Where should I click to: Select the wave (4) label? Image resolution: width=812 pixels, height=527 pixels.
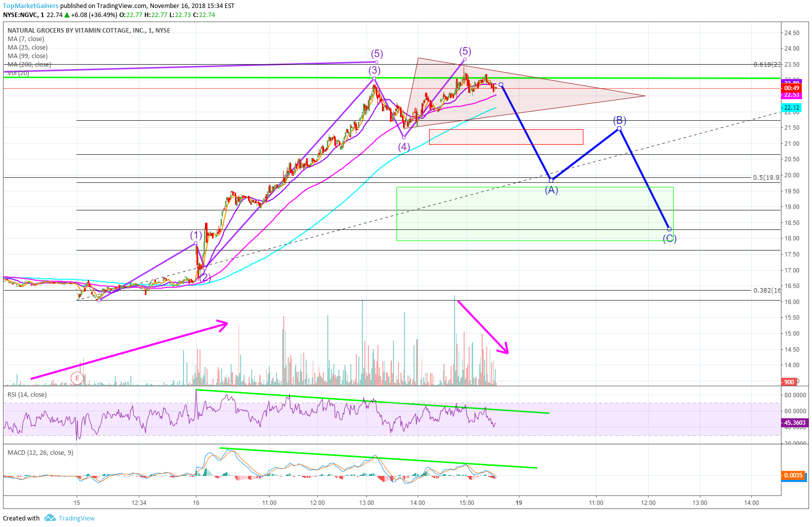click(x=404, y=147)
